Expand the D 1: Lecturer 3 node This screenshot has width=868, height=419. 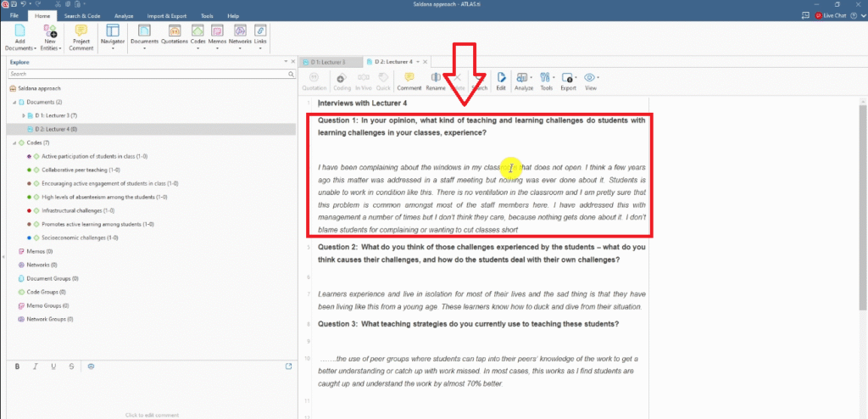click(22, 115)
